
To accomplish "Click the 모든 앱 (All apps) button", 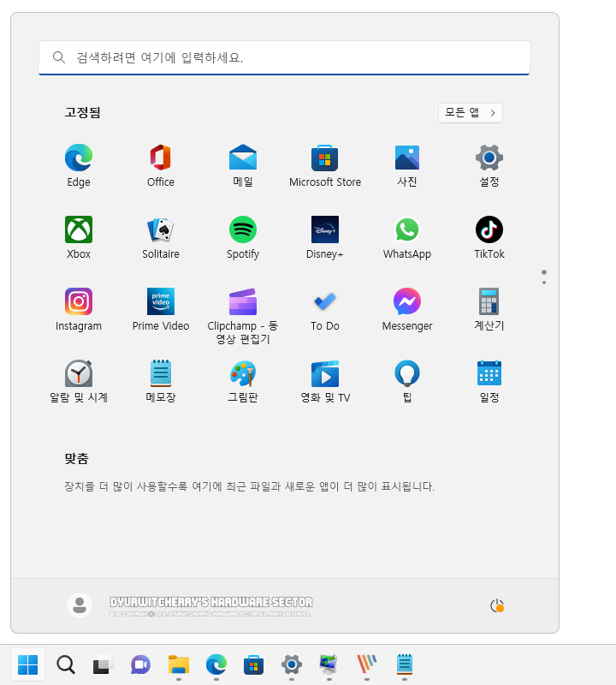I will tap(471, 113).
